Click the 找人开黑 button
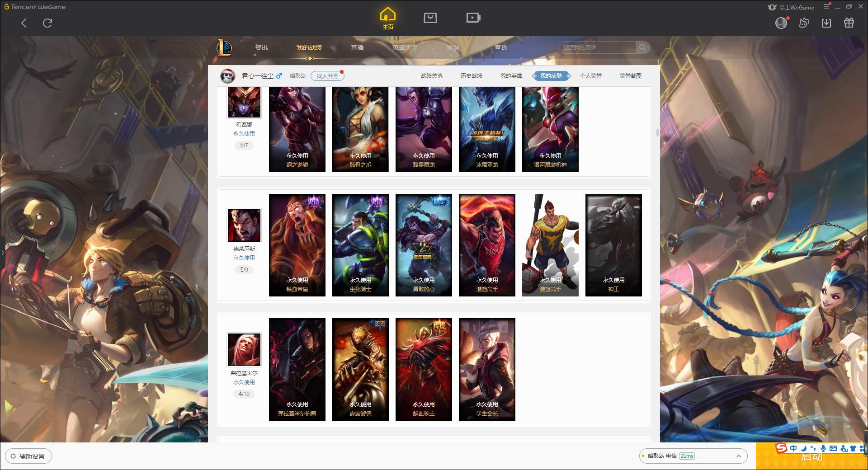The height and width of the screenshot is (470, 868). click(x=327, y=76)
